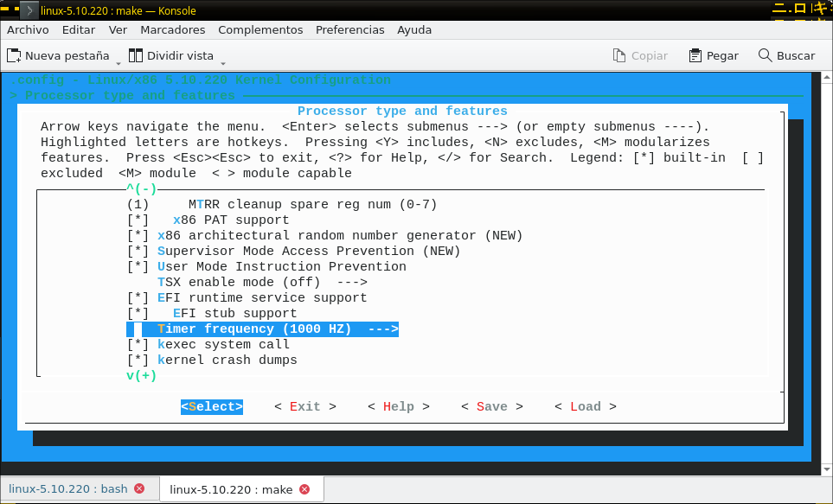Open the Editar menu

pos(79,29)
